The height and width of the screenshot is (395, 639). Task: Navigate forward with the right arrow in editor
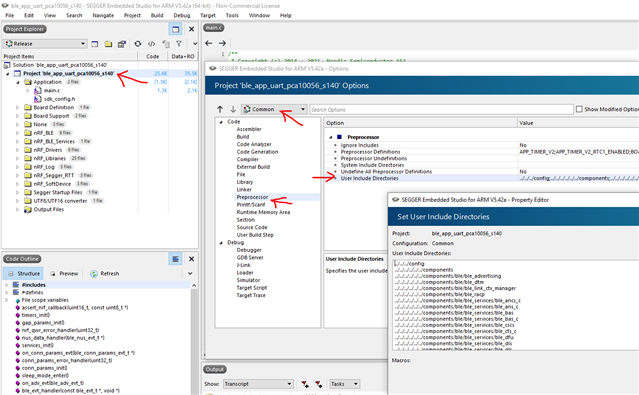pyautogui.click(x=222, y=43)
